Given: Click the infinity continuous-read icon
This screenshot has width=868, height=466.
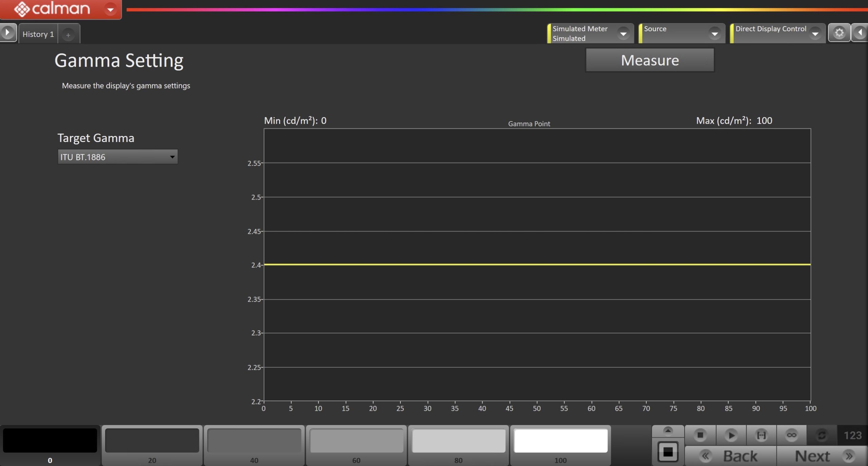Looking at the screenshot, I should pyautogui.click(x=791, y=435).
